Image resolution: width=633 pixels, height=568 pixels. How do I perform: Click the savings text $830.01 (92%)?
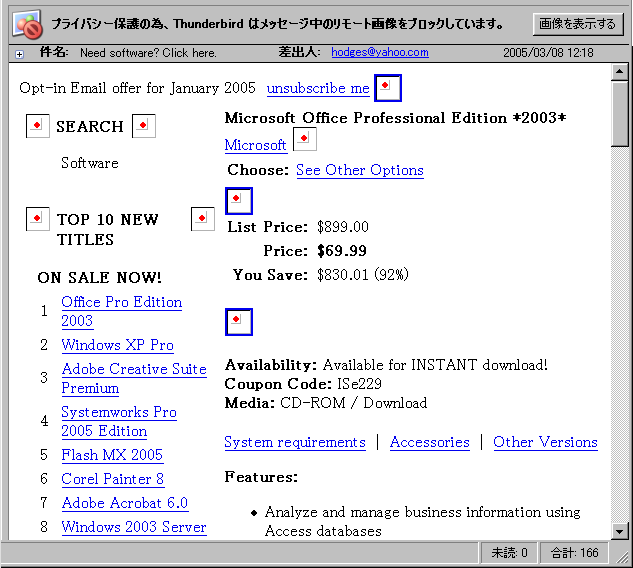click(x=363, y=275)
